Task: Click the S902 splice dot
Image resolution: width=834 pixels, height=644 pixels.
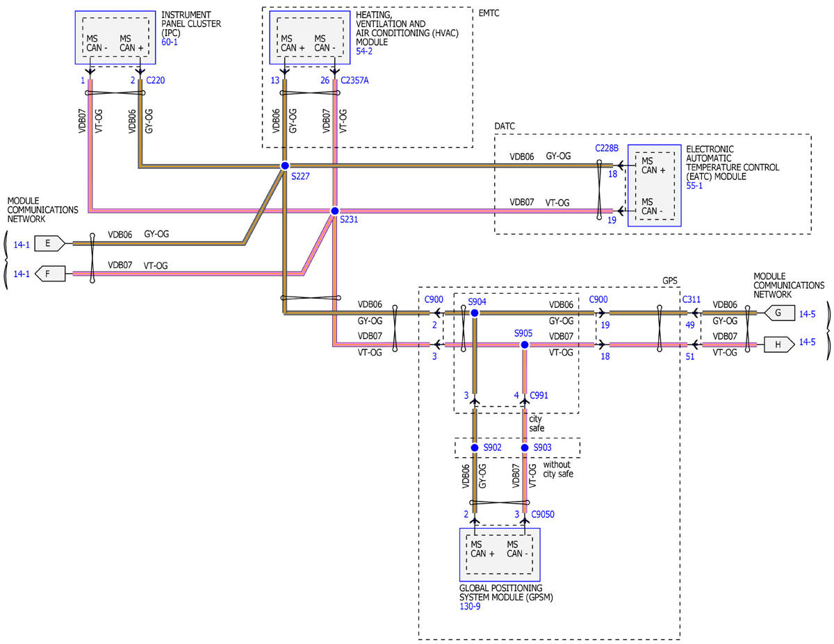Action: (475, 447)
